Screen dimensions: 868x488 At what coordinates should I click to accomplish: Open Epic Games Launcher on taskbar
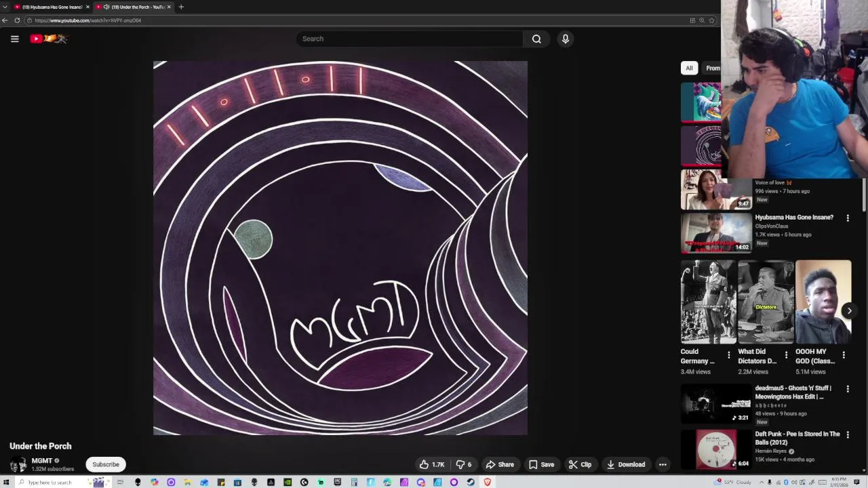click(338, 482)
